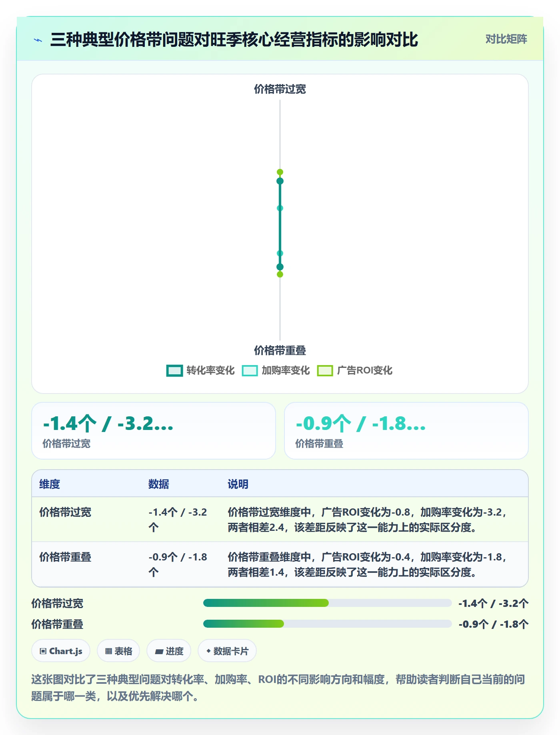
Task: Open the -0.9个 / -1.8… data card
Action: pos(406,431)
